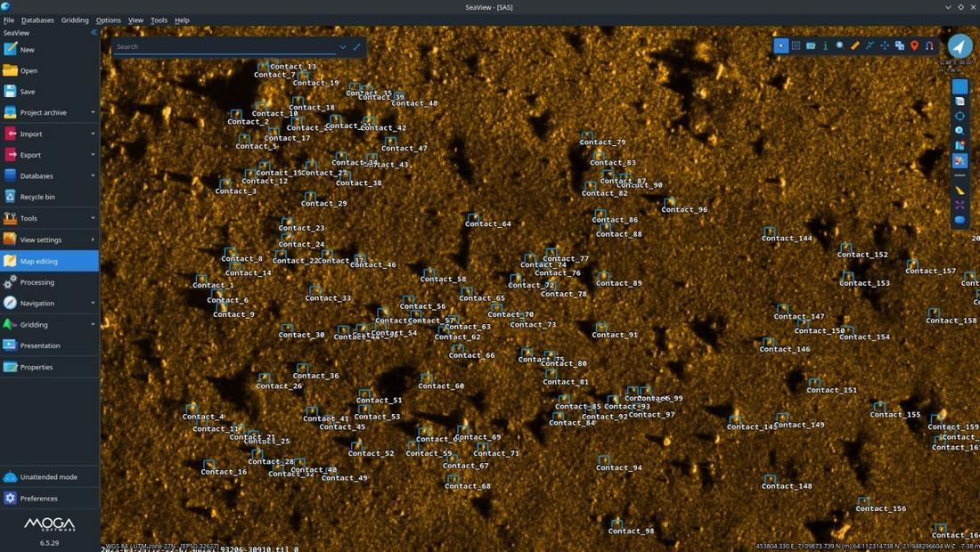Toggle the highlighted map layers icon

(960, 161)
